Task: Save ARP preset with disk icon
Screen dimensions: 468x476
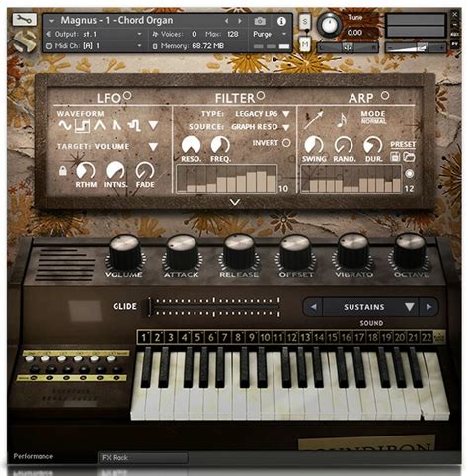Action: tap(395, 157)
